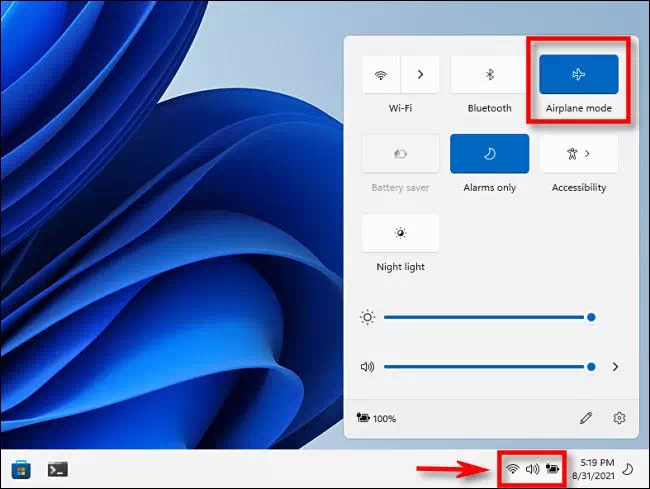This screenshot has width=650, height=489.
Task: Expand the Accessibility options tile
Action: pos(579,154)
